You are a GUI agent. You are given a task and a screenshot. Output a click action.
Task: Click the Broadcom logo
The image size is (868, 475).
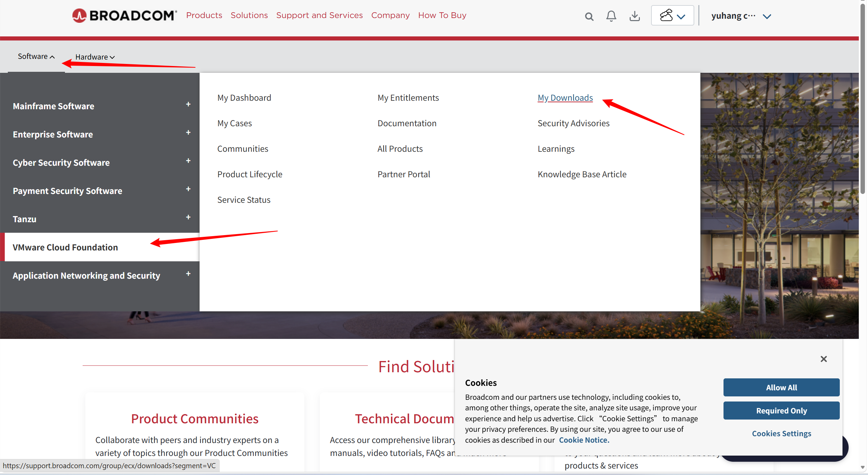[x=124, y=16]
